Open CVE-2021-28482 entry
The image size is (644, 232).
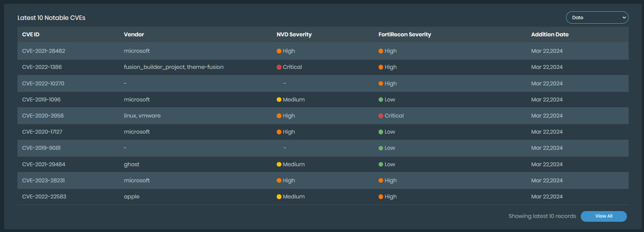(43, 51)
